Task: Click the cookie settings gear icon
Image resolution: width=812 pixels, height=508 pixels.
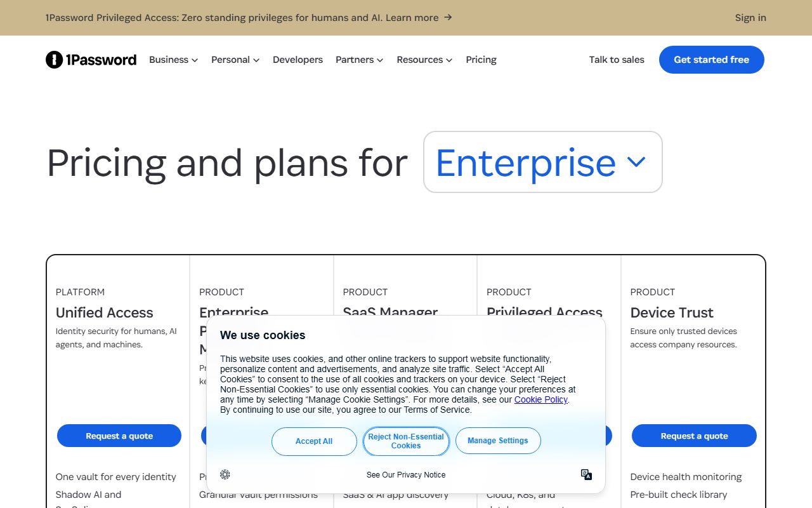Action: coord(225,474)
